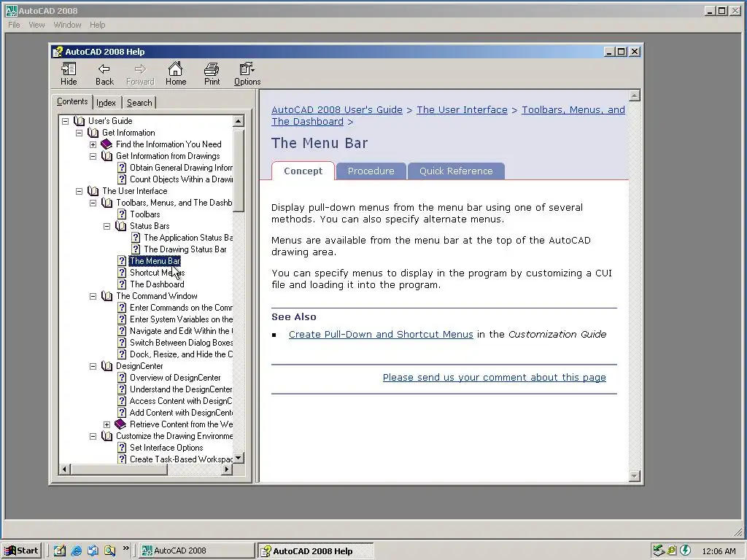Switch to the Search tab
747x560 pixels.
coord(139,103)
